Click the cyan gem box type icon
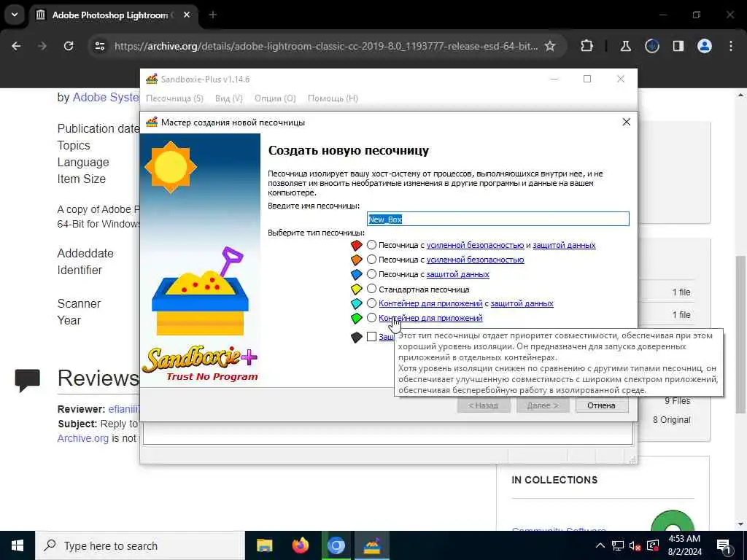Screen dimensions: 747x560 (x=356, y=304)
